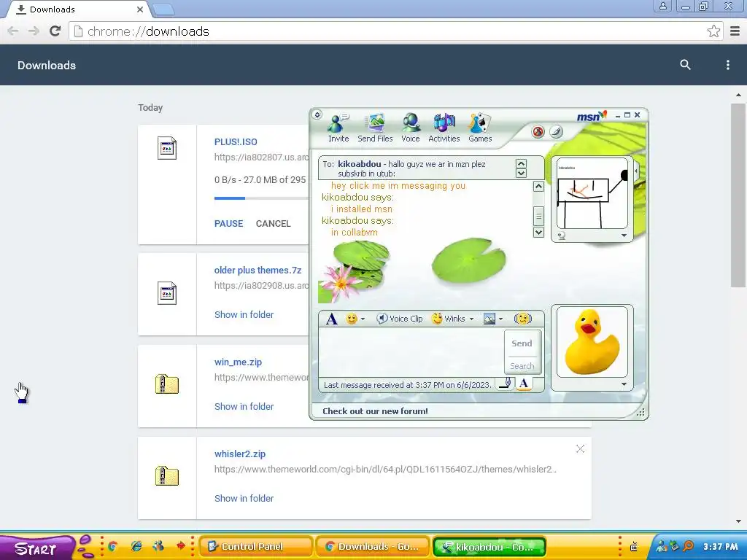Bookmark this page with star icon
747x560 pixels.
(713, 31)
